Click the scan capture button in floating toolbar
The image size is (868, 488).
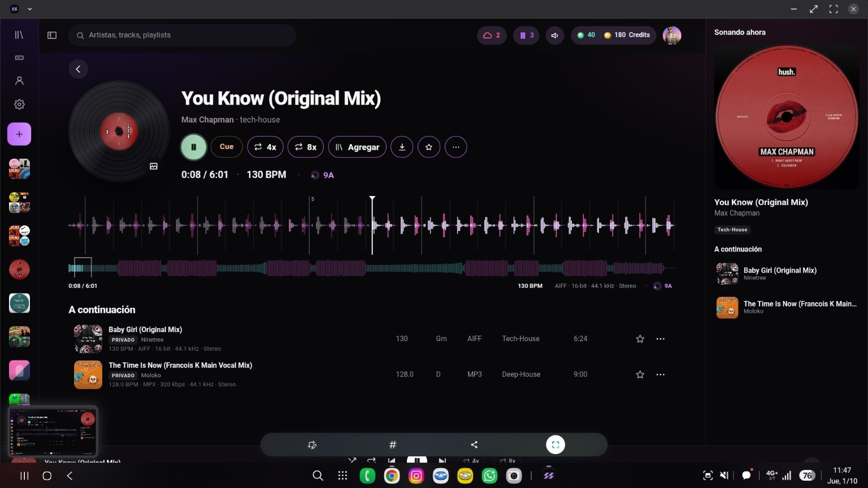click(555, 445)
